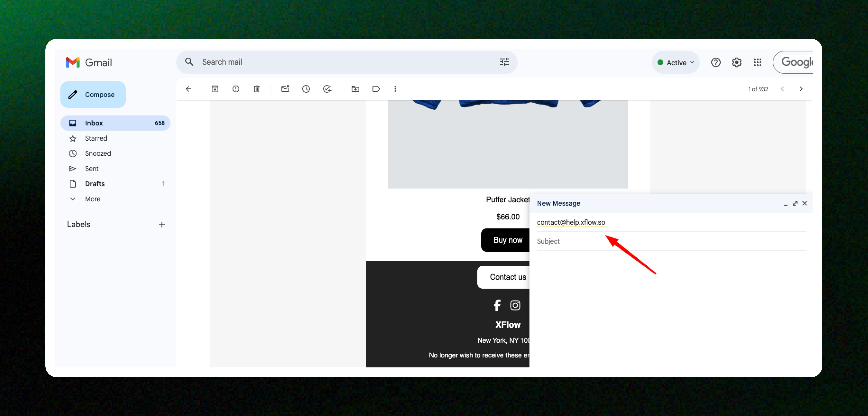Click the Gmail logo
Screen dimensions: 868x416
(89, 62)
